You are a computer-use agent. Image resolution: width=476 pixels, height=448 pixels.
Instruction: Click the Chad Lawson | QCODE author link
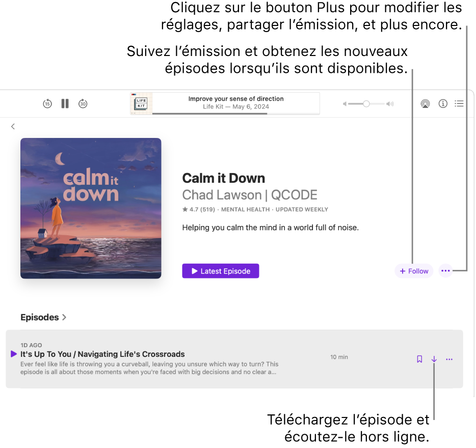(250, 195)
